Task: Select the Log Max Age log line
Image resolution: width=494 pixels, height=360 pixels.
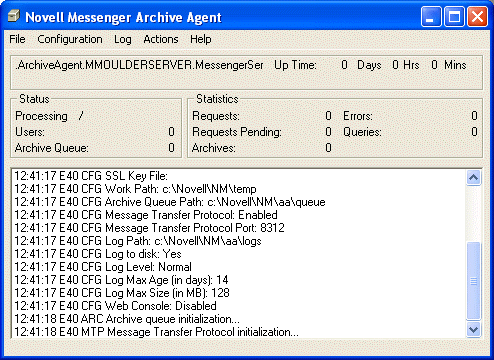Action: [121, 280]
